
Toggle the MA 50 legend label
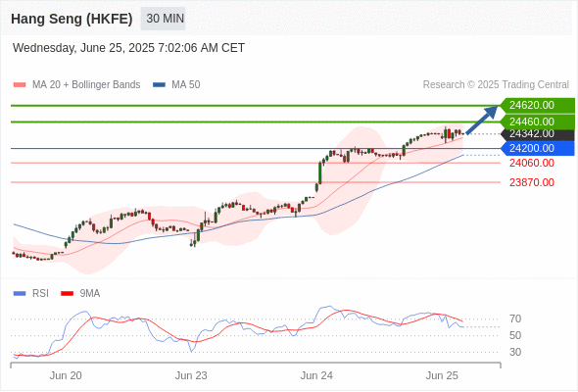click(x=186, y=85)
